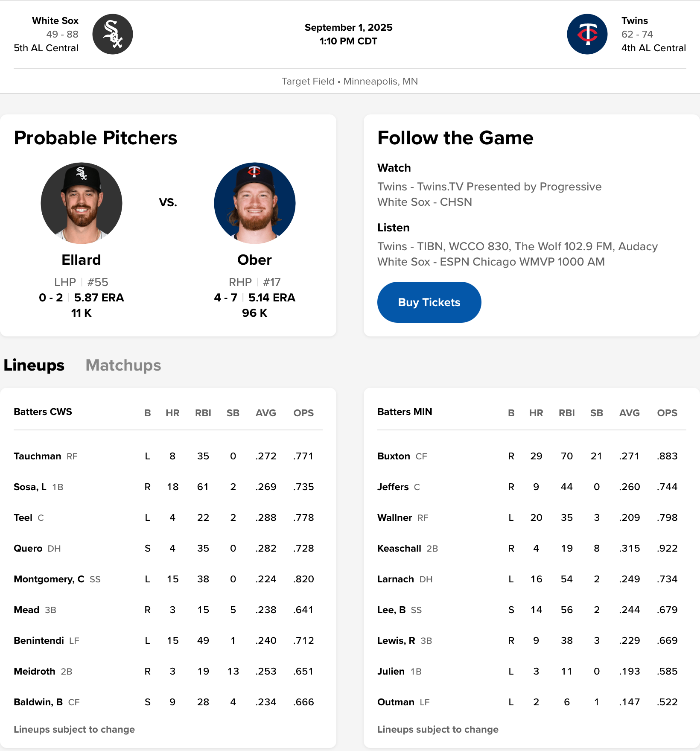This screenshot has height=751, width=700.
Task: Click the White Sox team logo
Action: click(x=113, y=34)
